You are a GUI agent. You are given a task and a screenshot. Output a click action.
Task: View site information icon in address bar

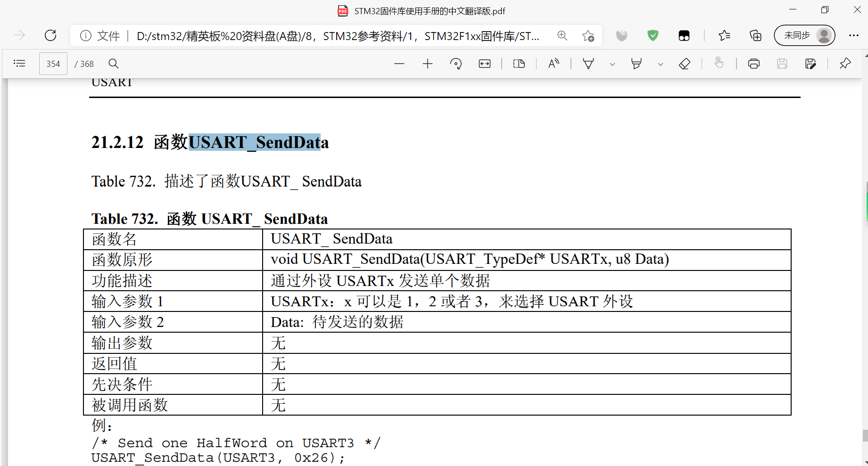pyautogui.click(x=85, y=36)
